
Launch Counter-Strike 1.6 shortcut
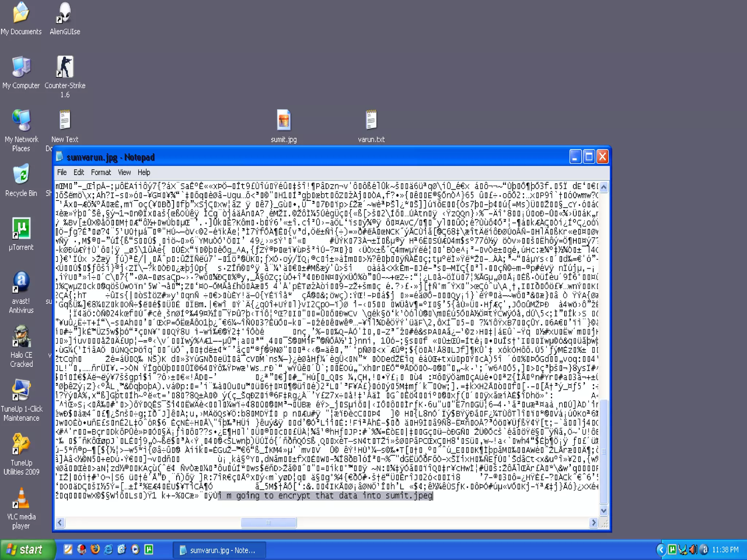[65, 67]
